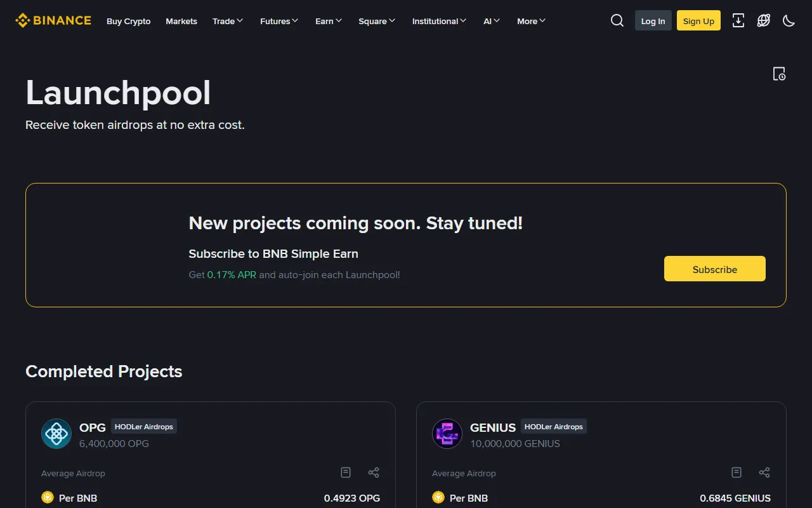Click the 0.4923 OPG value
Image resolution: width=812 pixels, height=508 pixels.
coord(352,498)
